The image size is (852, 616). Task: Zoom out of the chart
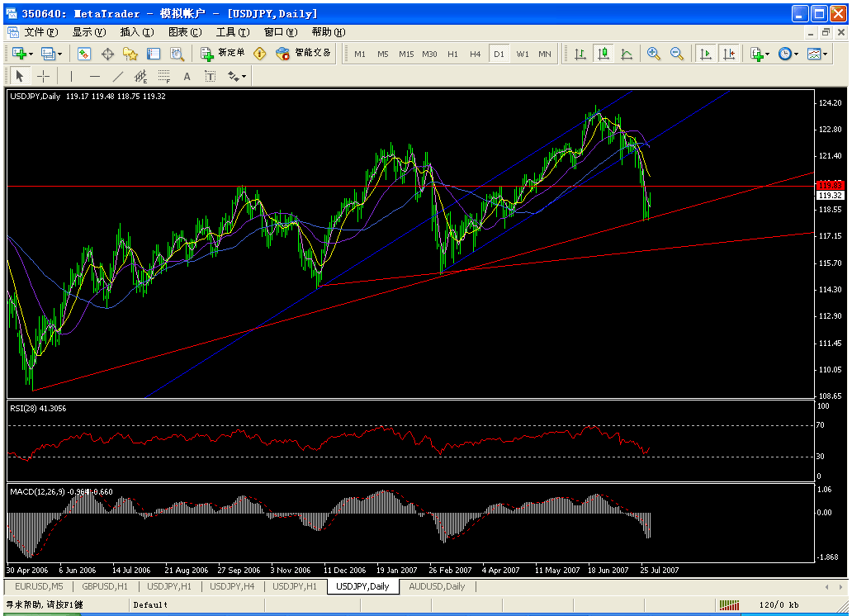point(677,54)
